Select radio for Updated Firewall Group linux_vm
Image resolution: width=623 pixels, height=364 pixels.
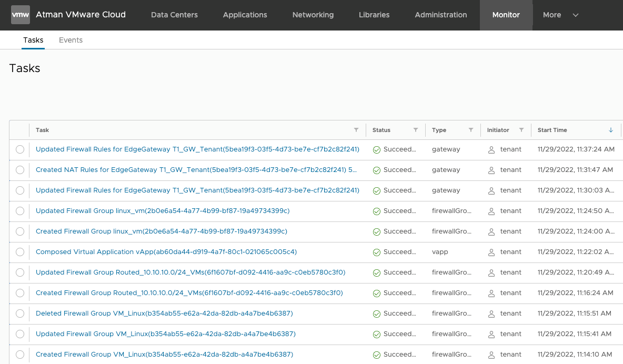pyautogui.click(x=20, y=211)
